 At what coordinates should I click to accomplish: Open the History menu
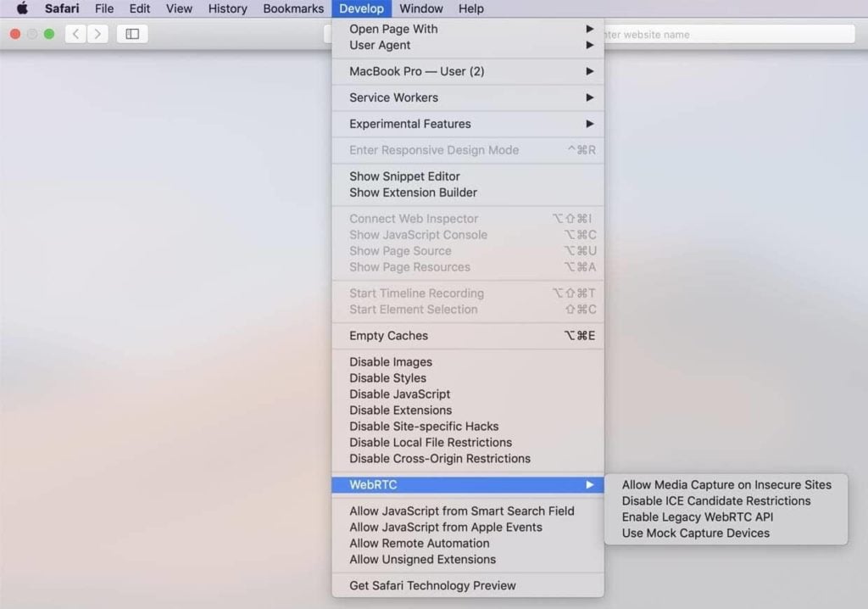227,8
